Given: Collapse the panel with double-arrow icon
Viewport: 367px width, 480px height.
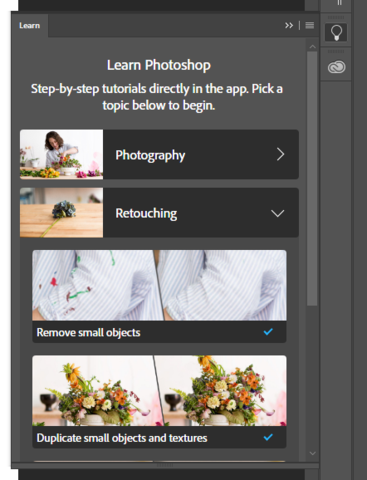Looking at the screenshot, I should (289, 25).
